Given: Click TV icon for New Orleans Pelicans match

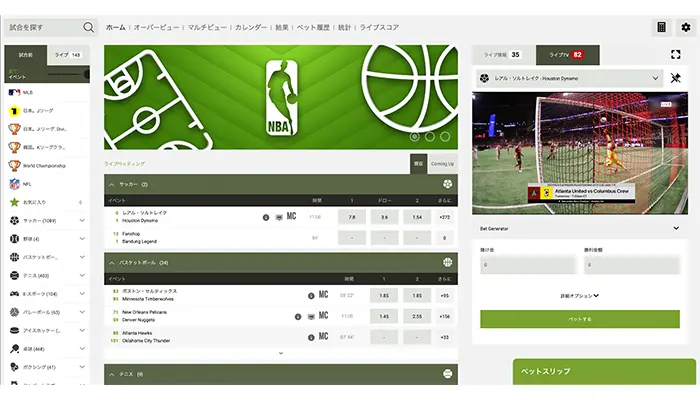Looking at the screenshot, I should tap(311, 317).
